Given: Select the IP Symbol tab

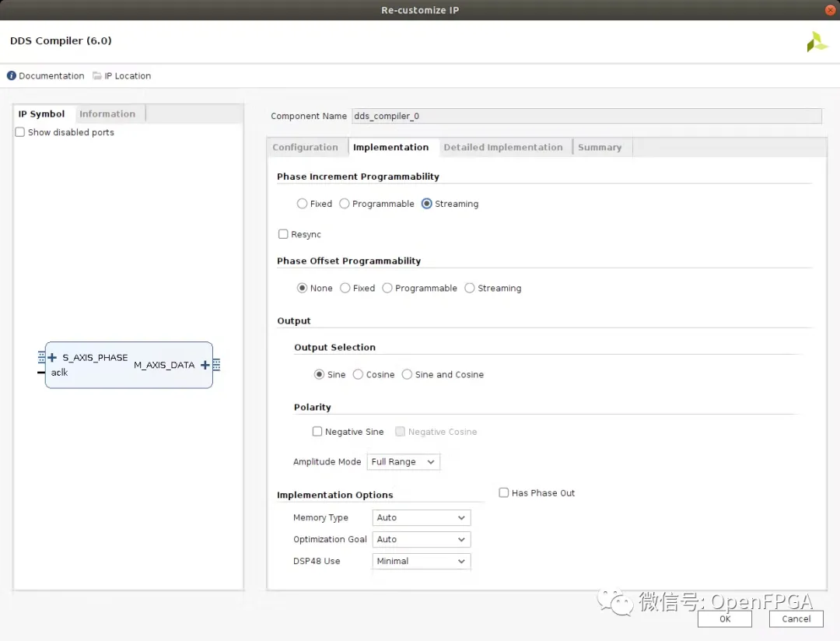Looking at the screenshot, I should tap(42, 114).
